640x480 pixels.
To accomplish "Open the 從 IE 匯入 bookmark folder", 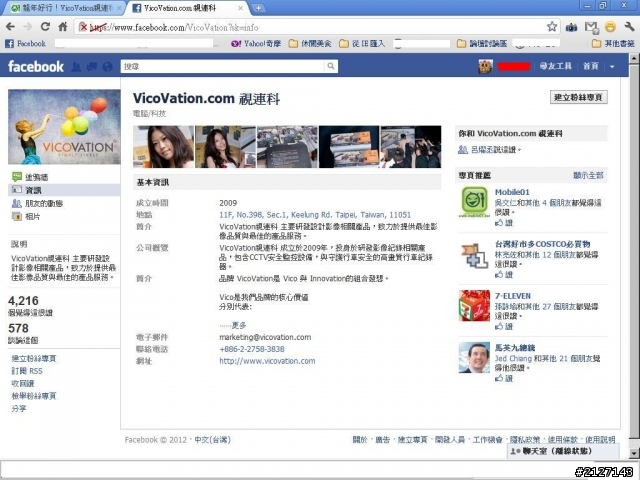I will pos(362,43).
